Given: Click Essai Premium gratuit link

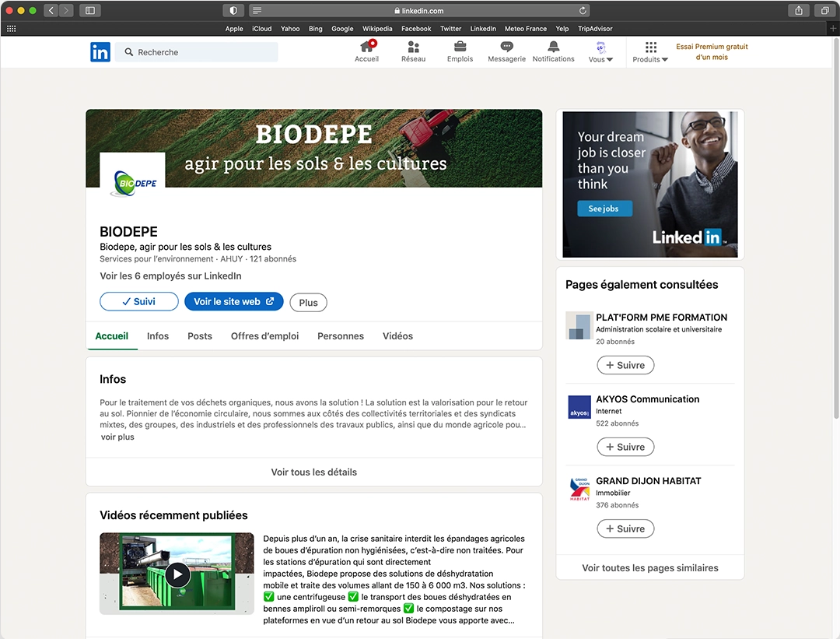Looking at the screenshot, I should (x=712, y=51).
